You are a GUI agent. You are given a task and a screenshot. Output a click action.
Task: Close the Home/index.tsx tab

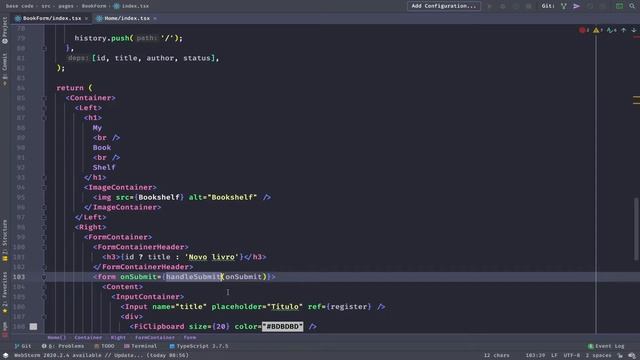[x=155, y=18]
